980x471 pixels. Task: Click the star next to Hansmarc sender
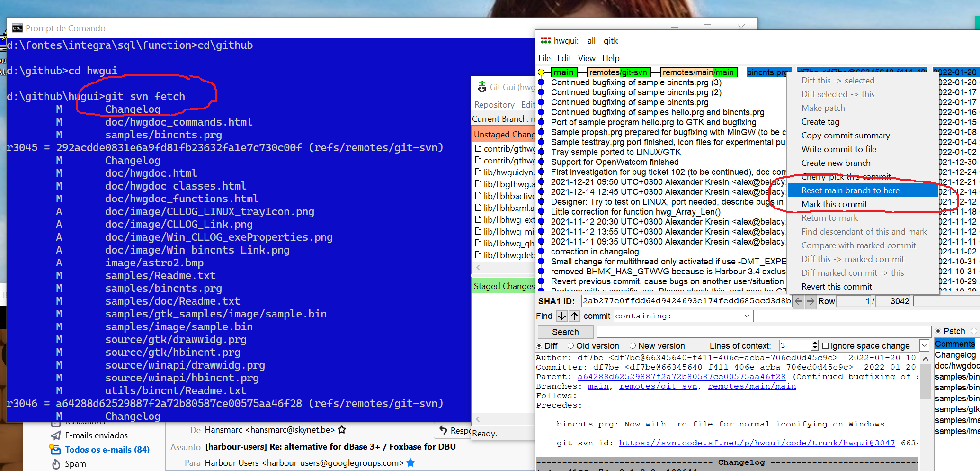coord(342,430)
